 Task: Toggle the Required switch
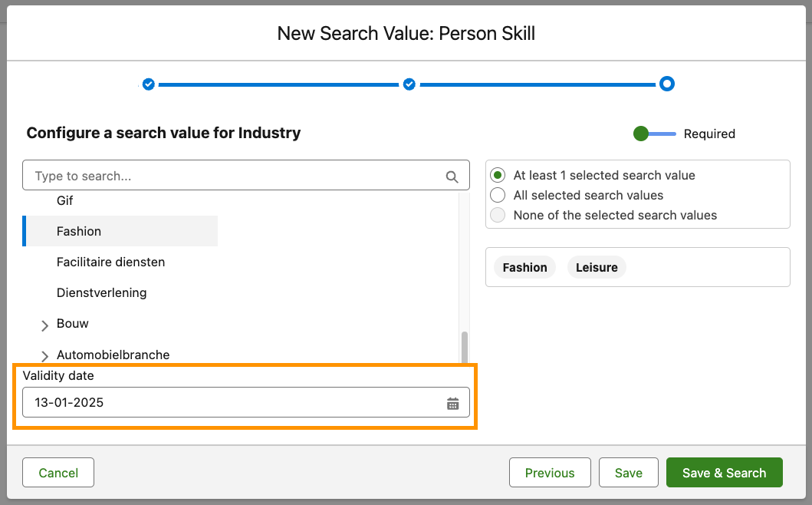(x=654, y=134)
